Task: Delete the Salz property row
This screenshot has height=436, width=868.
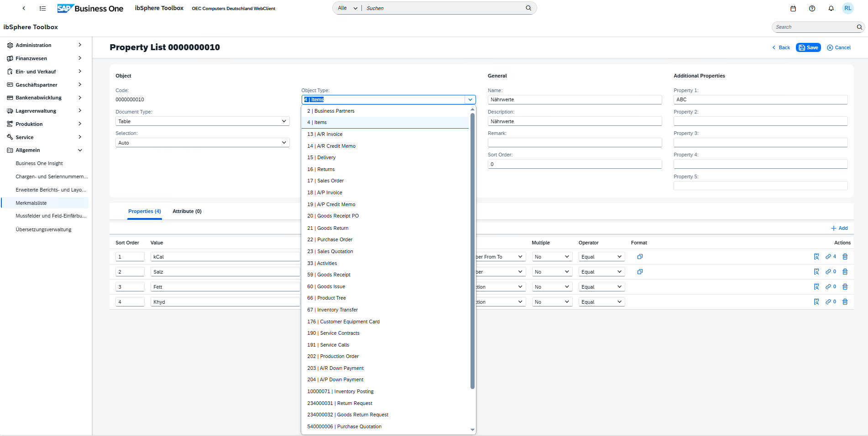Action: click(x=845, y=272)
